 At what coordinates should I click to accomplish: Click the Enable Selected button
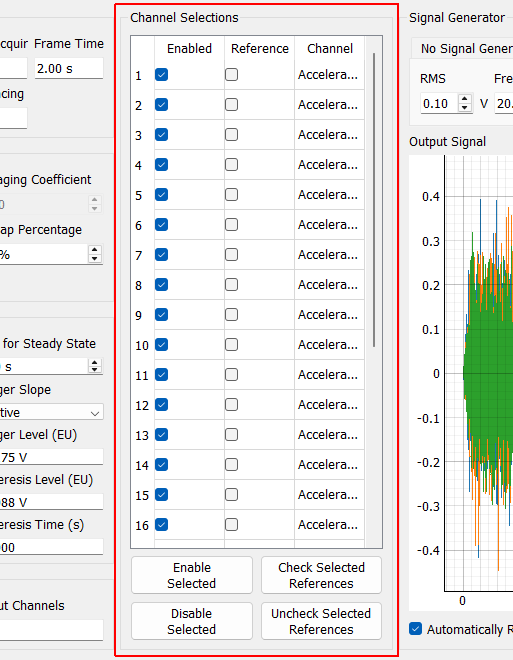192,575
